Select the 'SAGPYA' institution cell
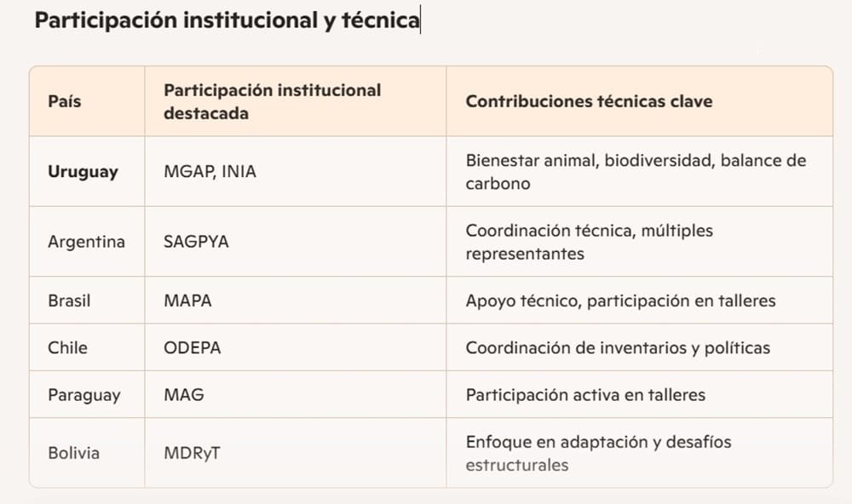852x504 pixels. 296,241
